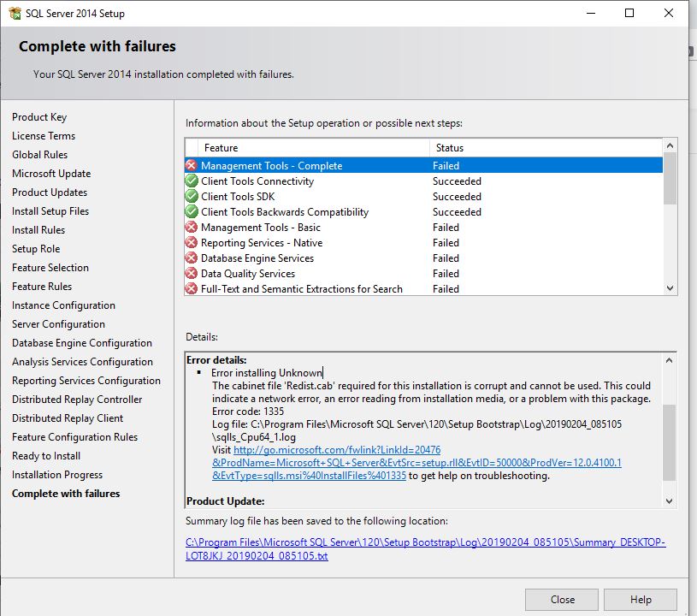Screen dimensions: 697x616
Task: Click success icon beside Client Tools SDK
Action: coord(192,196)
